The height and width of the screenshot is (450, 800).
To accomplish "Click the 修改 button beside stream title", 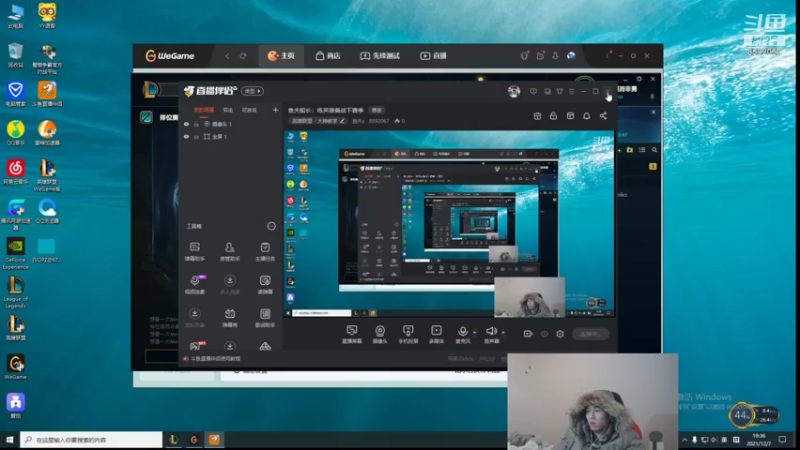I will (377, 110).
